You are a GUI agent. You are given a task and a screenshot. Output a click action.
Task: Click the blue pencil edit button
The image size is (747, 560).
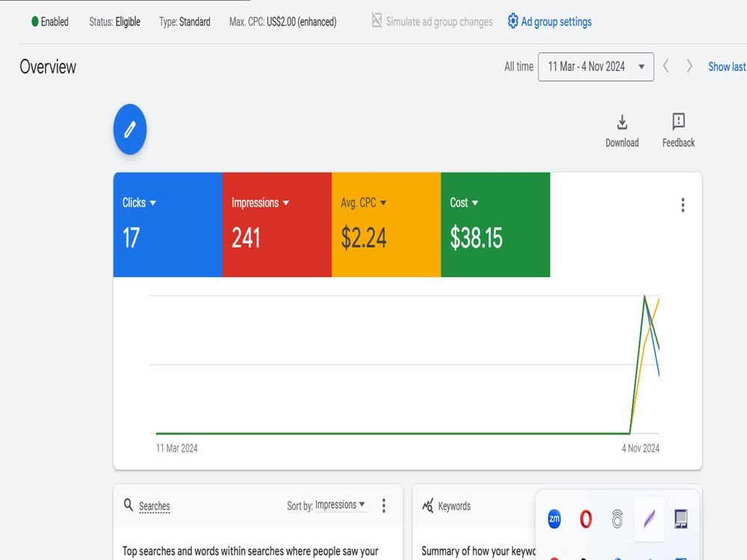coord(129,129)
